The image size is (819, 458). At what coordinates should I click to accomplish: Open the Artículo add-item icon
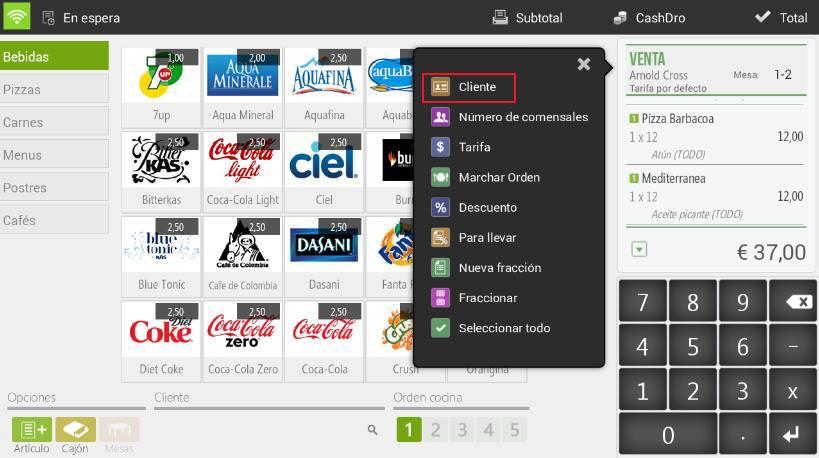click(x=31, y=430)
